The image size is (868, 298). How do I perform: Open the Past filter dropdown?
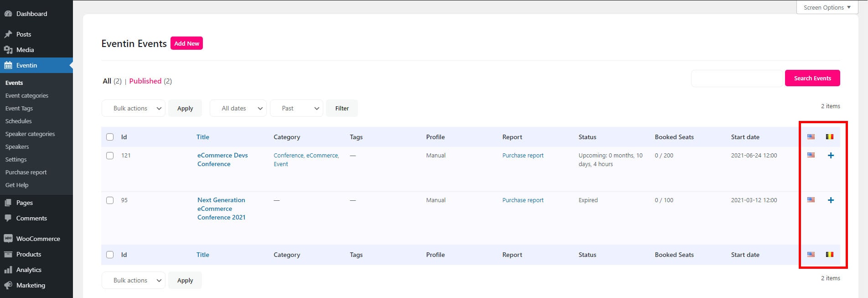coord(296,108)
